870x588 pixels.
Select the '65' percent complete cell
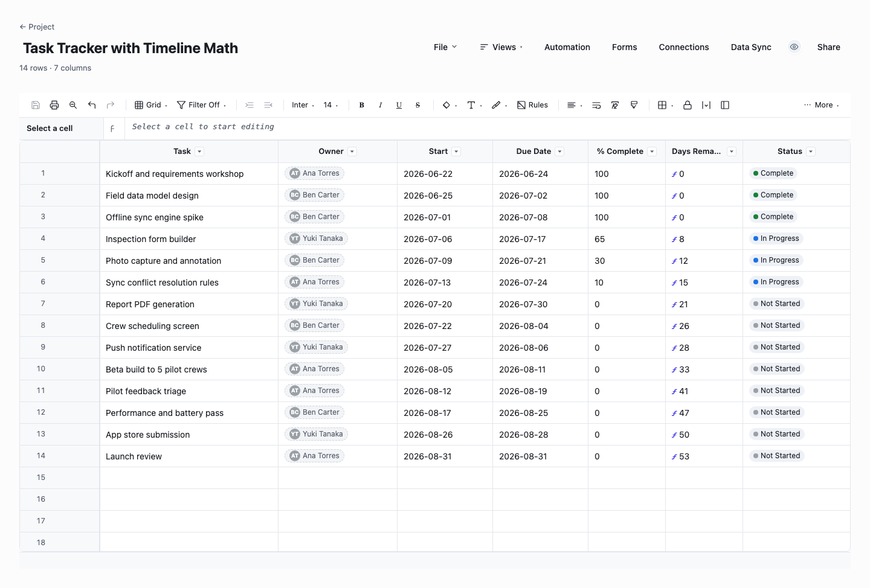(627, 239)
